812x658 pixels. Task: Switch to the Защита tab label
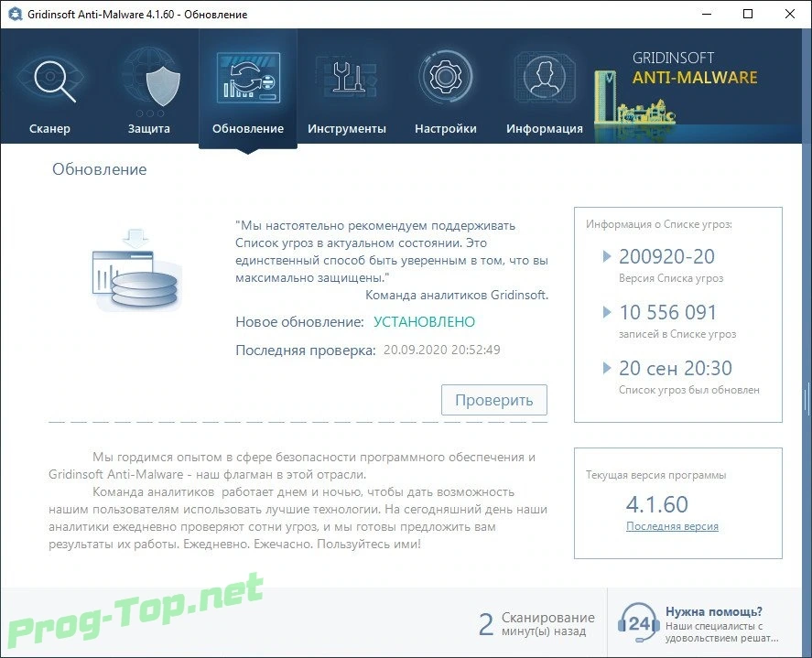click(149, 128)
